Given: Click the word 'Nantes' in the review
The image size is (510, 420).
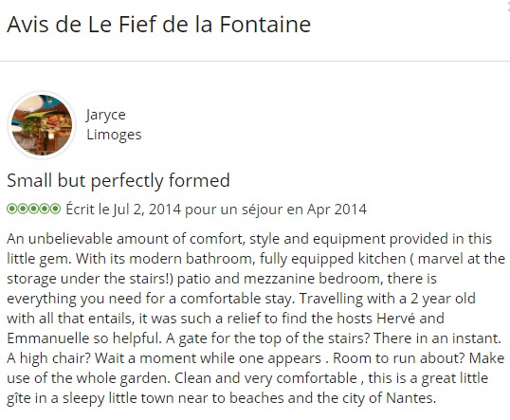Looking at the screenshot, I should point(410,398).
